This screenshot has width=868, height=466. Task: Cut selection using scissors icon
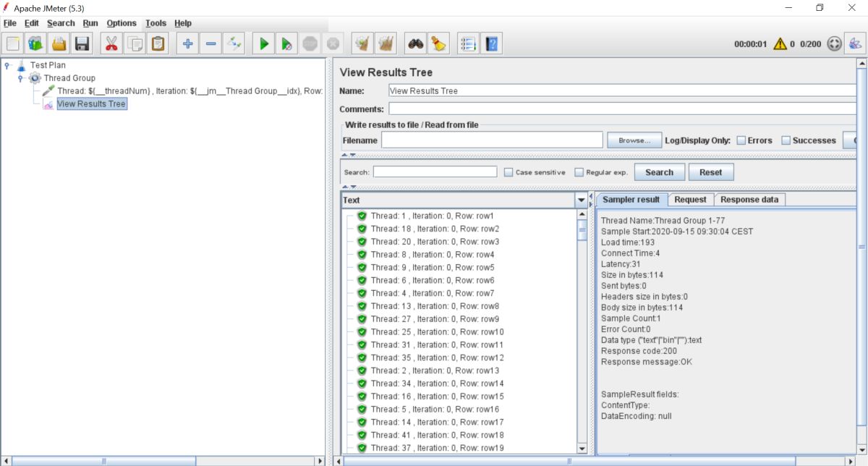pyautogui.click(x=111, y=43)
